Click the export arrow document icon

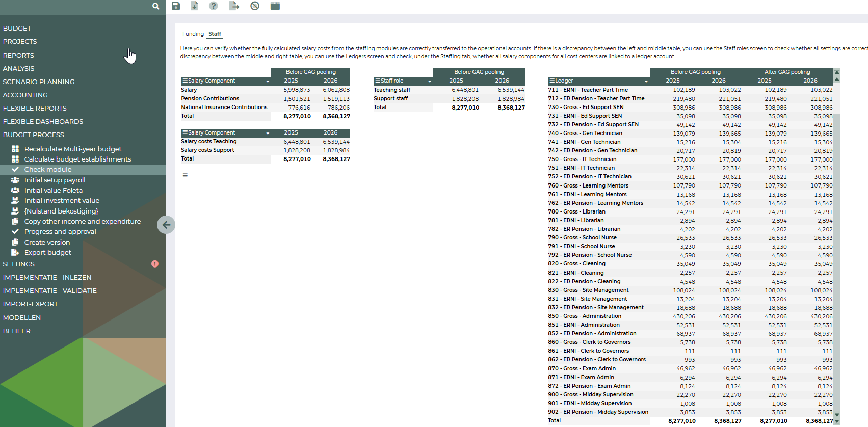coord(234,6)
